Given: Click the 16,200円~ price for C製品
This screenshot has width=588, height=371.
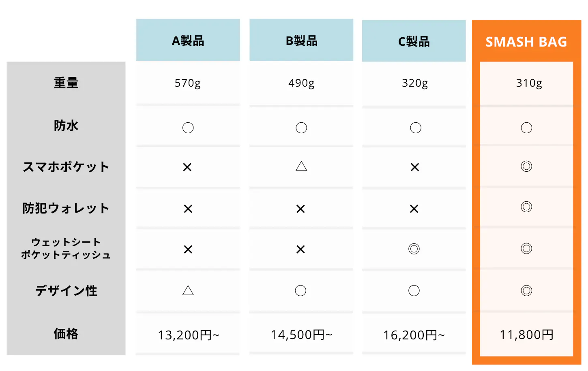Looking at the screenshot, I should pos(414,335).
